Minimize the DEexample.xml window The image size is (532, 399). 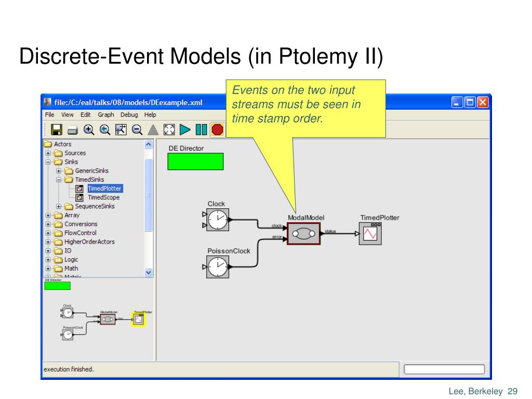pyautogui.click(x=457, y=102)
